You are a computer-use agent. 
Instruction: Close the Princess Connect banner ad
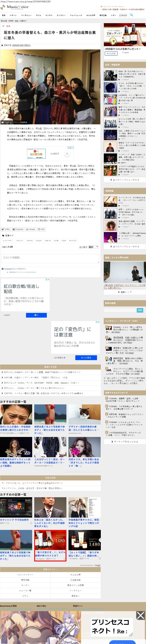pos(140,616)
